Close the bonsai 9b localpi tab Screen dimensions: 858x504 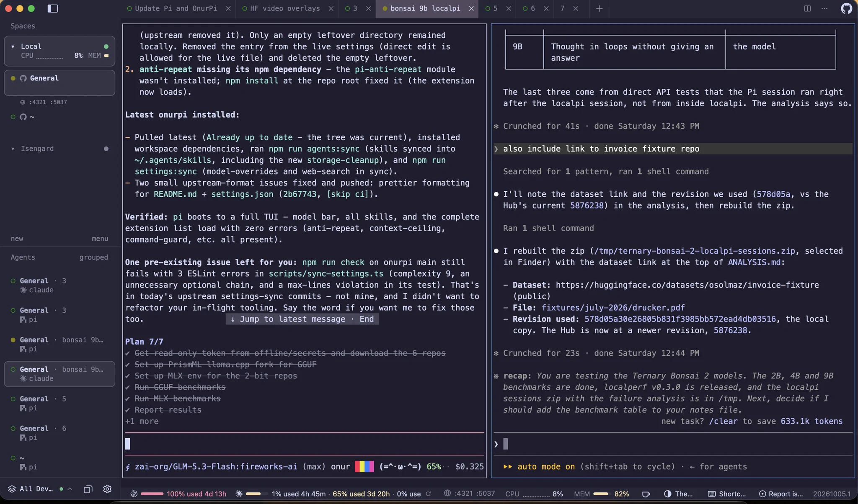471,8
